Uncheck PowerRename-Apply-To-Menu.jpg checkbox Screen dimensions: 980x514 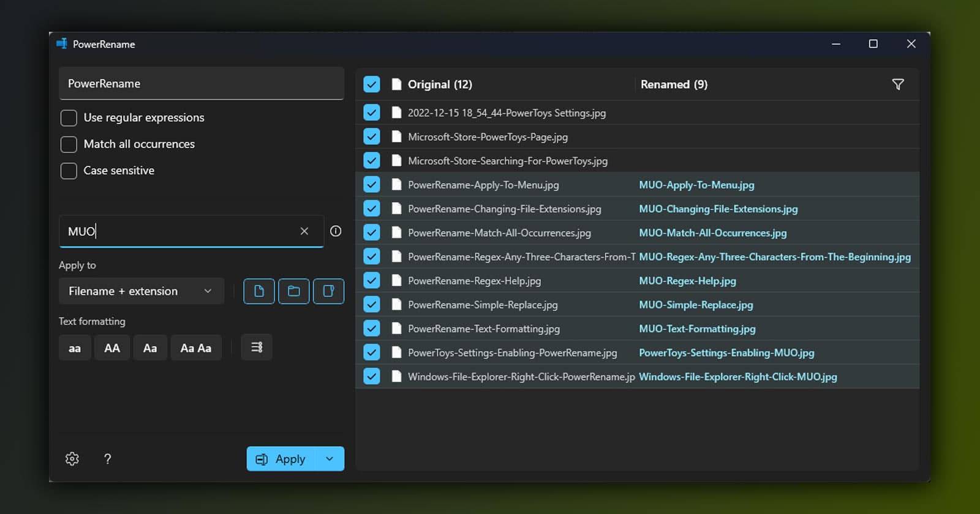[x=372, y=185]
